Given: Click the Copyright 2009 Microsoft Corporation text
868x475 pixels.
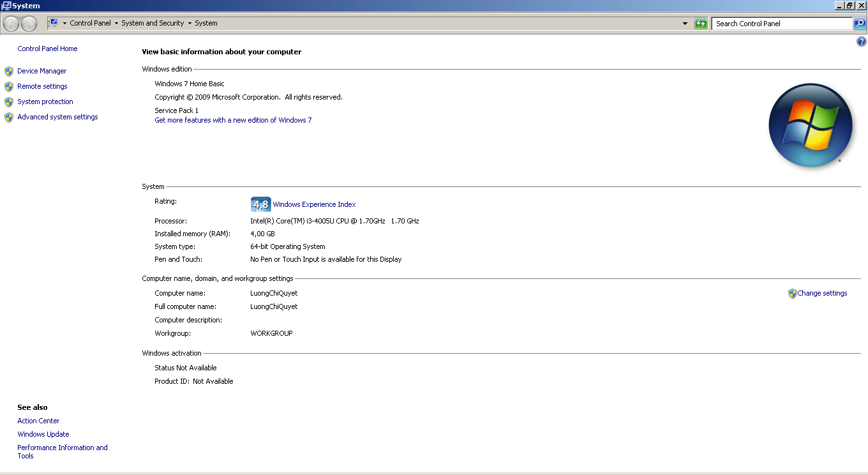Looking at the screenshot, I should tap(248, 97).
